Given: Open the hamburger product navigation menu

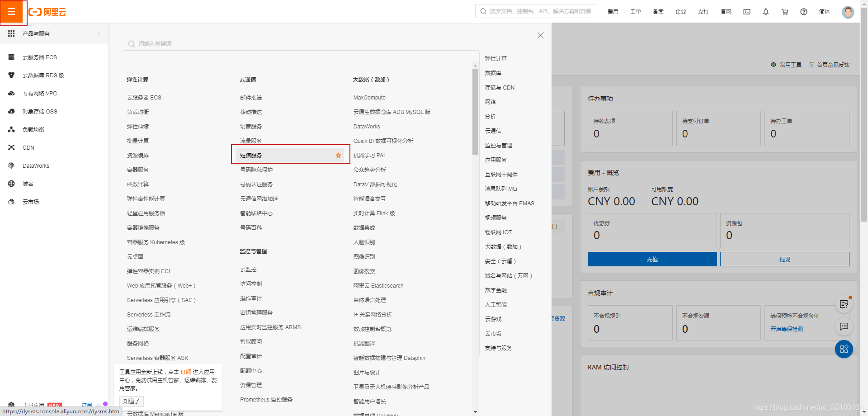Looking at the screenshot, I should [12, 12].
